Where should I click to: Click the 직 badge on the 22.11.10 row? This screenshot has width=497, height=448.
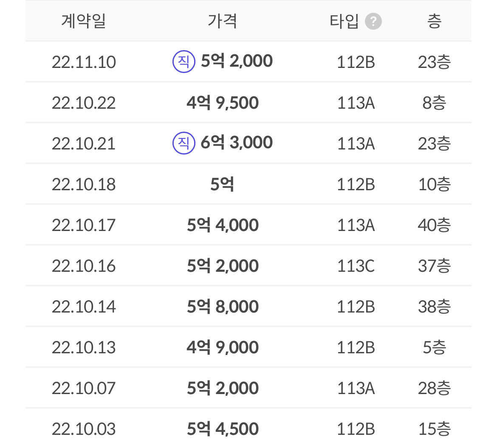[183, 61]
